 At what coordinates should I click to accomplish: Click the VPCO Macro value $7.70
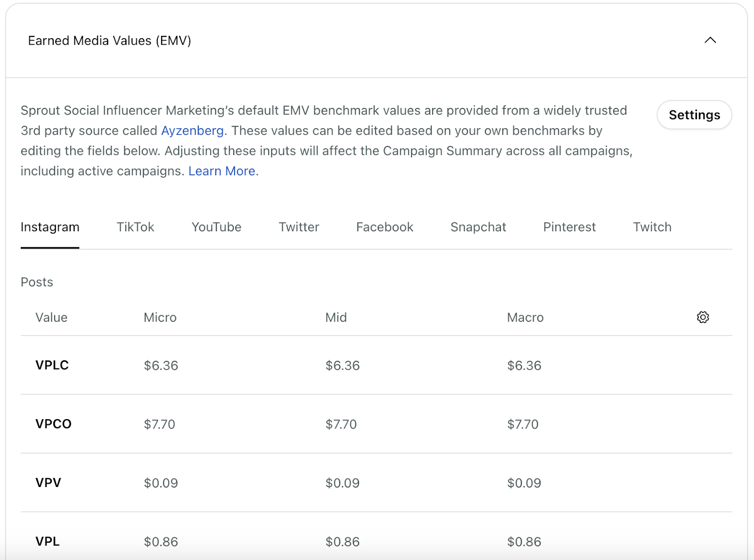tap(523, 424)
